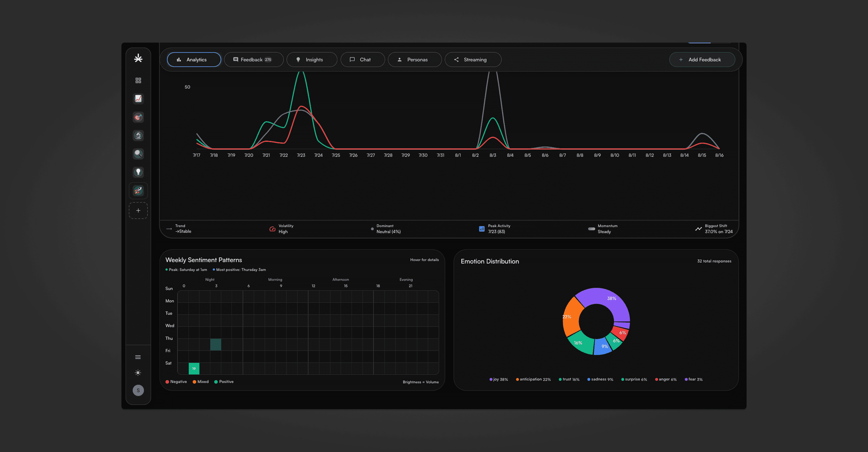Add a new project with dashed plus

click(x=138, y=210)
